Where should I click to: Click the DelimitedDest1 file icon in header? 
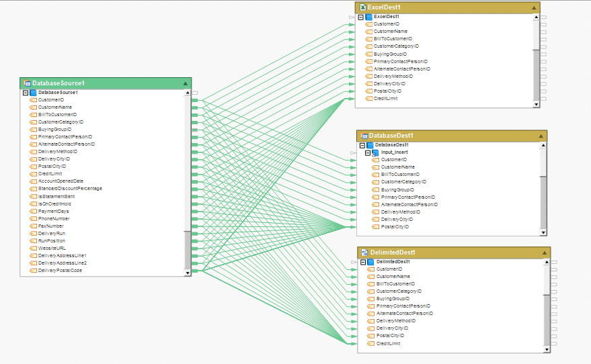(364, 253)
